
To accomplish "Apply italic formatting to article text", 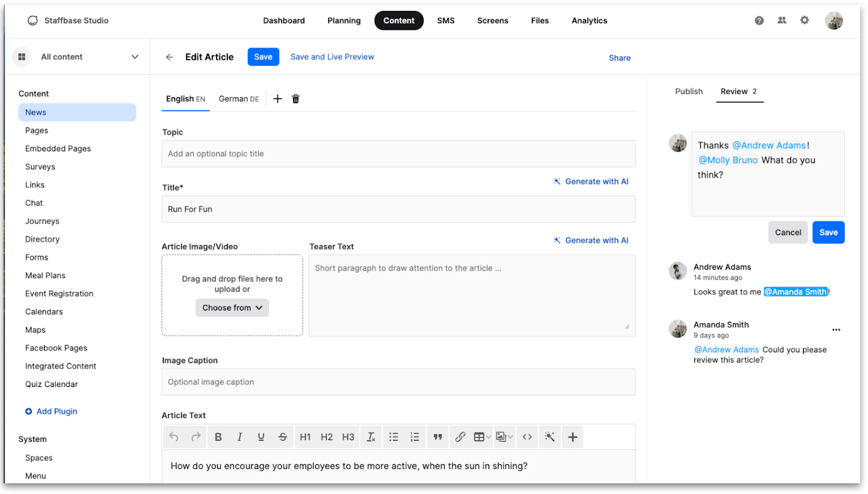I will point(239,436).
